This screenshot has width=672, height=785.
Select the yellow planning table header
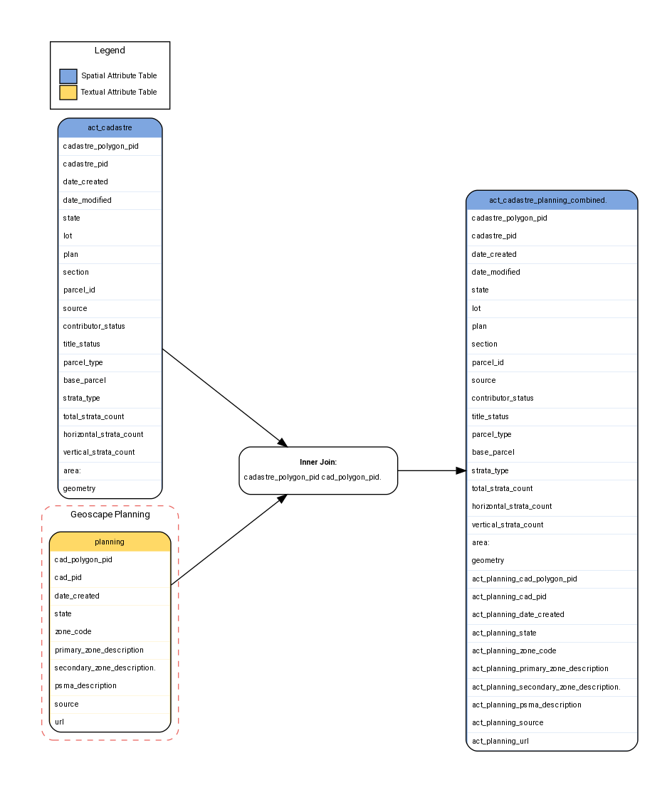click(x=110, y=542)
